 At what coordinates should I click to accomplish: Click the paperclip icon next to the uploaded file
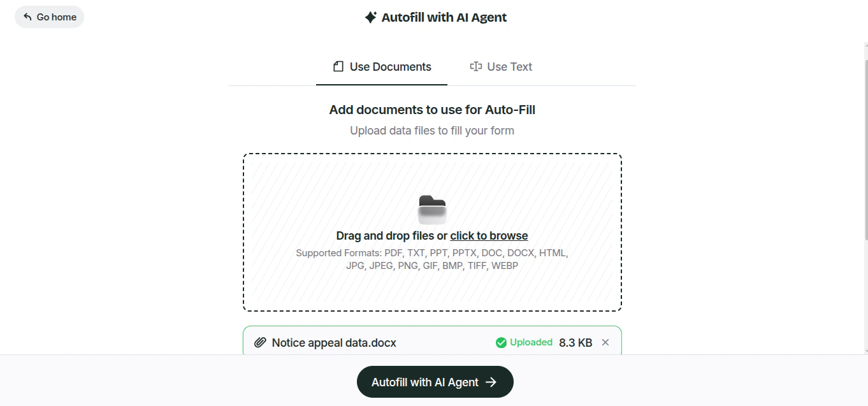(x=259, y=342)
